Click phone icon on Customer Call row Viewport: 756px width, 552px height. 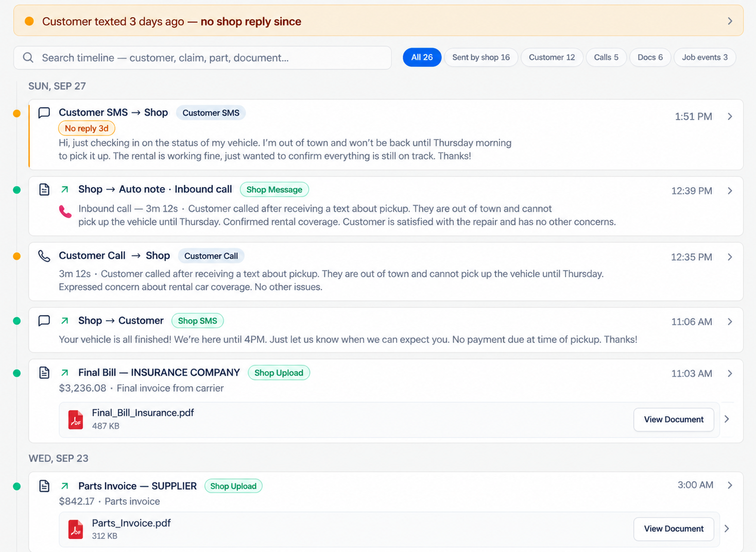[x=44, y=256]
